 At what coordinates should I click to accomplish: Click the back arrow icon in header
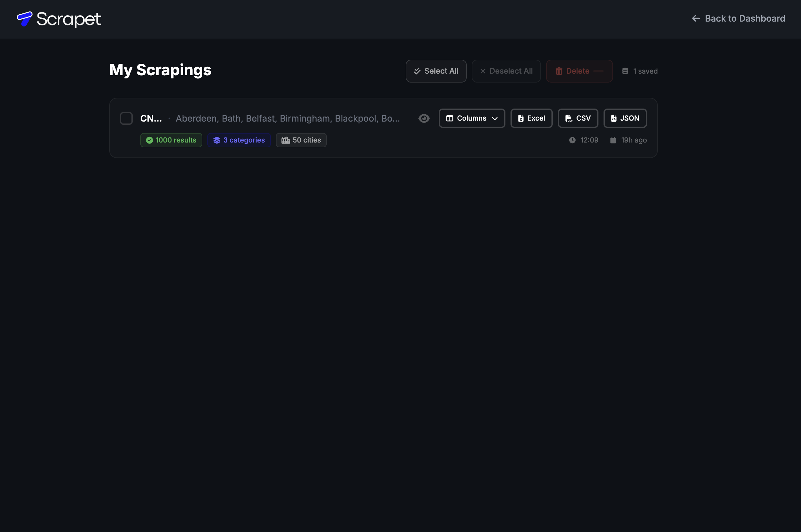tap(696, 19)
